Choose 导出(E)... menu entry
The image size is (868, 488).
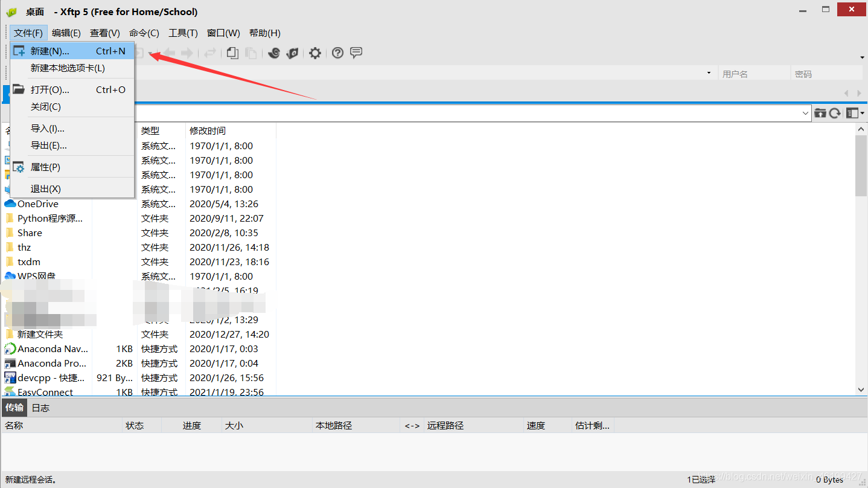click(72, 146)
